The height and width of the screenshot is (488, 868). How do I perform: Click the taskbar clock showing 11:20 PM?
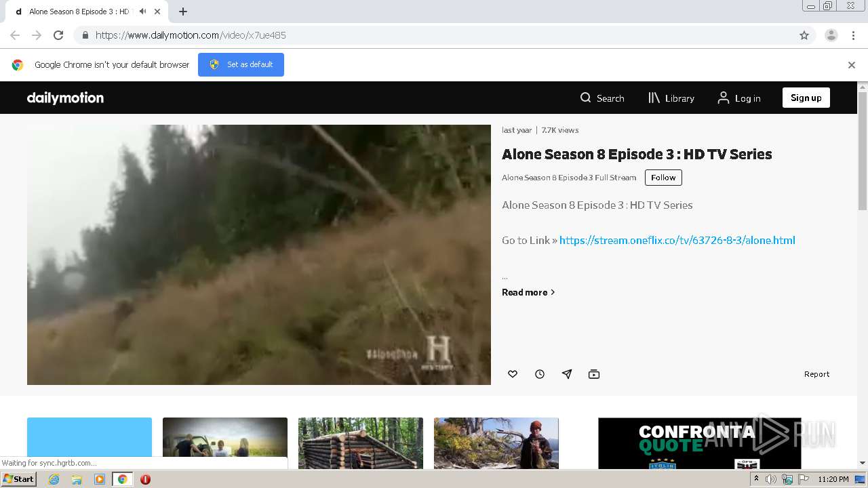(833, 479)
